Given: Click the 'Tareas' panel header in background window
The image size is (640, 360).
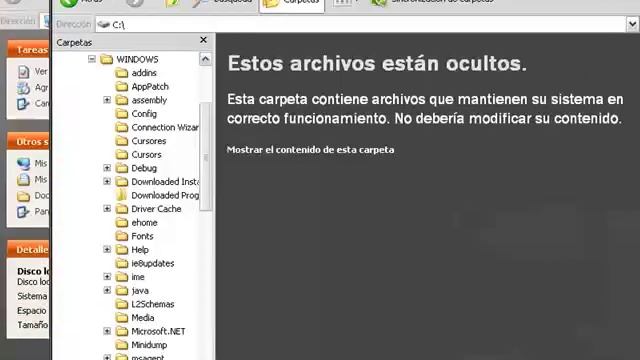Looking at the screenshot, I should (28, 50).
